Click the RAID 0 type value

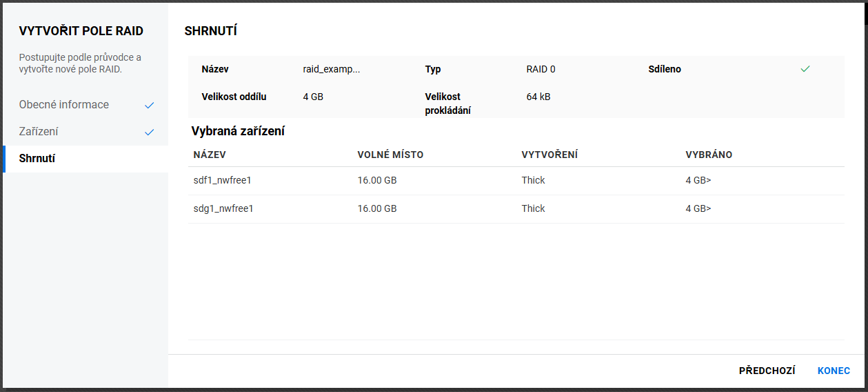point(541,70)
